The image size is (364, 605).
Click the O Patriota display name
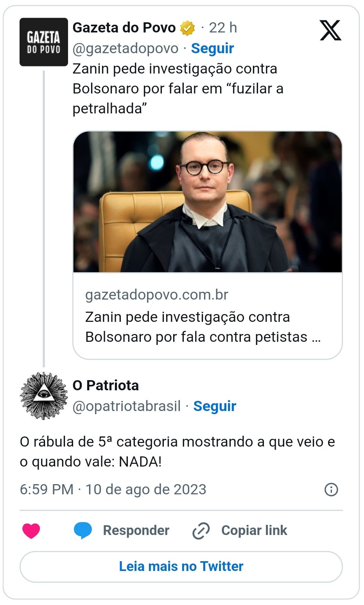(106, 386)
